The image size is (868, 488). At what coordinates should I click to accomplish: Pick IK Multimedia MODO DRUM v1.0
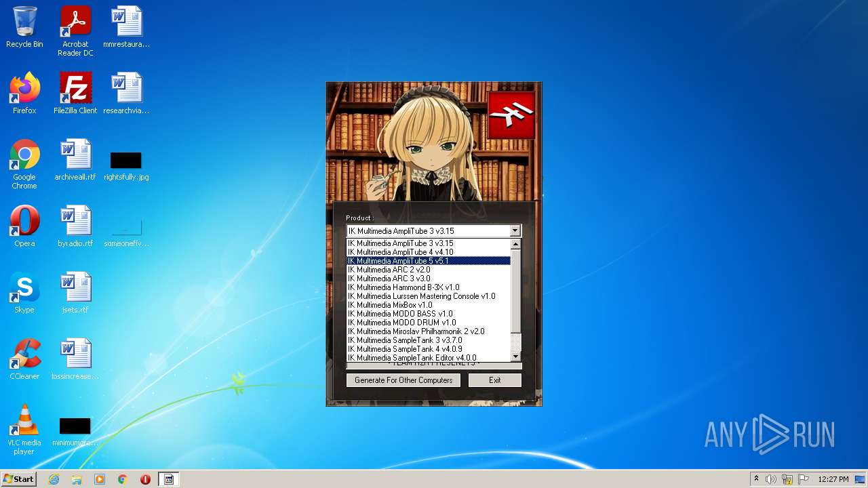point(429,323)
